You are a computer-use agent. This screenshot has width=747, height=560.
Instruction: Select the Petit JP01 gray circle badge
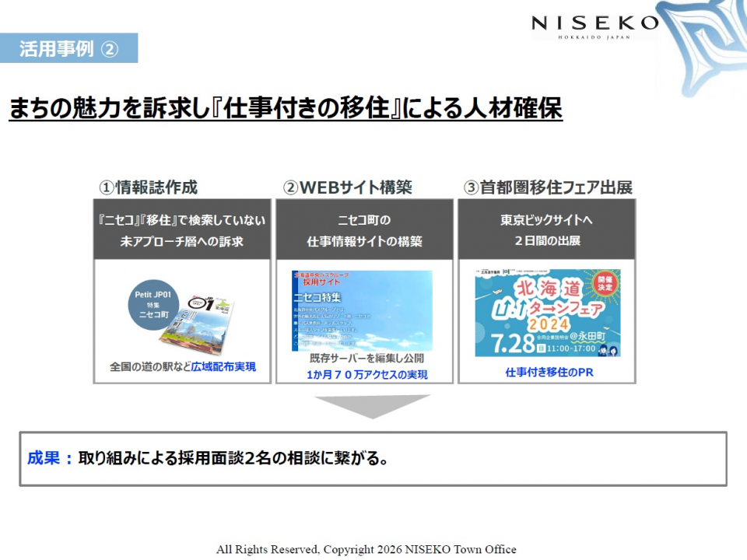(x=154, y=305)
